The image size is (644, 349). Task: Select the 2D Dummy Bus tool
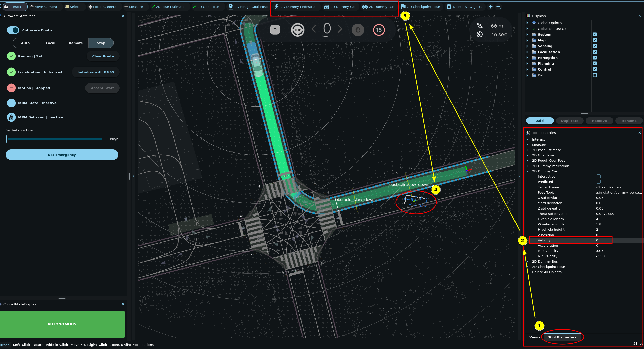coord(378,7)
